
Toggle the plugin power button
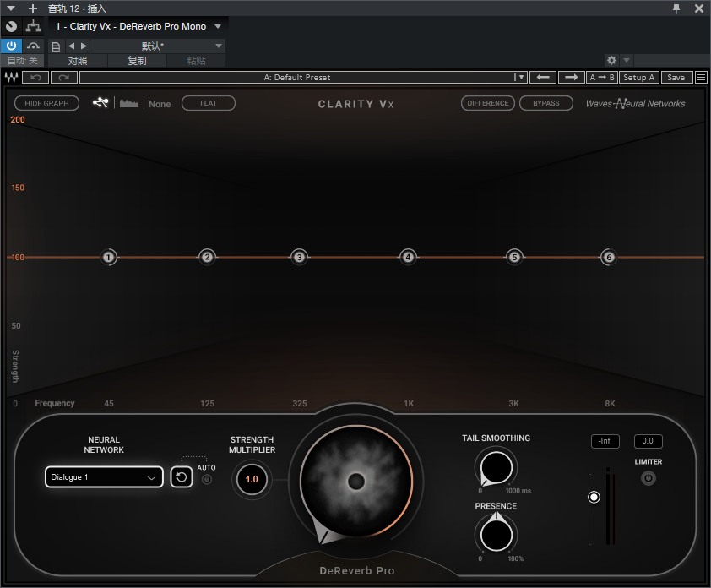pyautogui.click(x=11, y=46)
